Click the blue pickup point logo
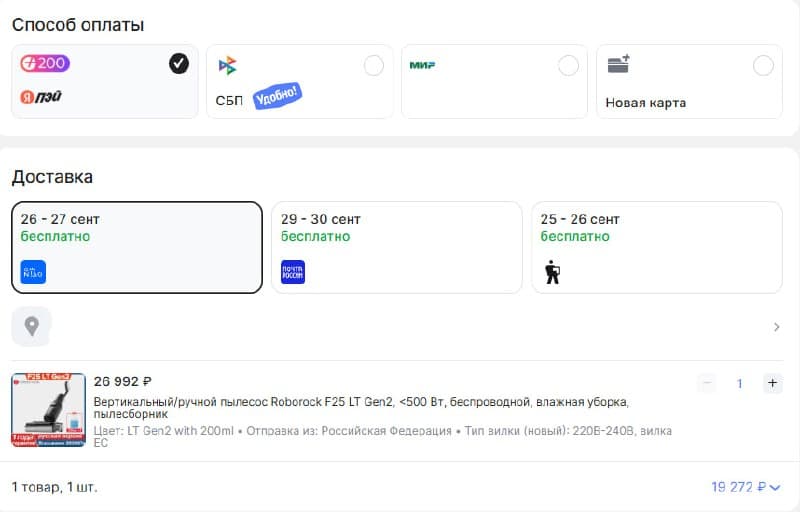The image size is (800, 512). pyautogui.click(x=33, y=272)
